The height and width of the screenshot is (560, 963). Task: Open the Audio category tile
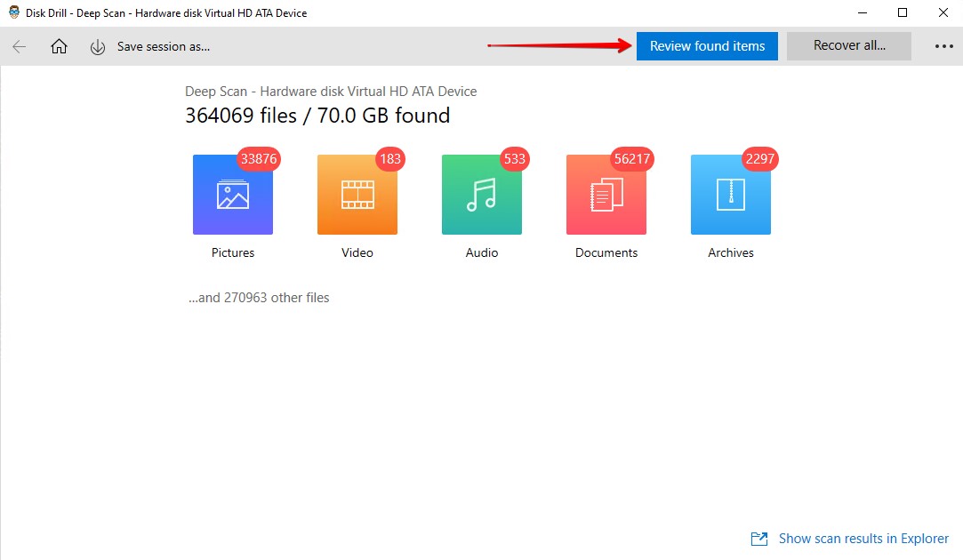click(x=482, y=195)
